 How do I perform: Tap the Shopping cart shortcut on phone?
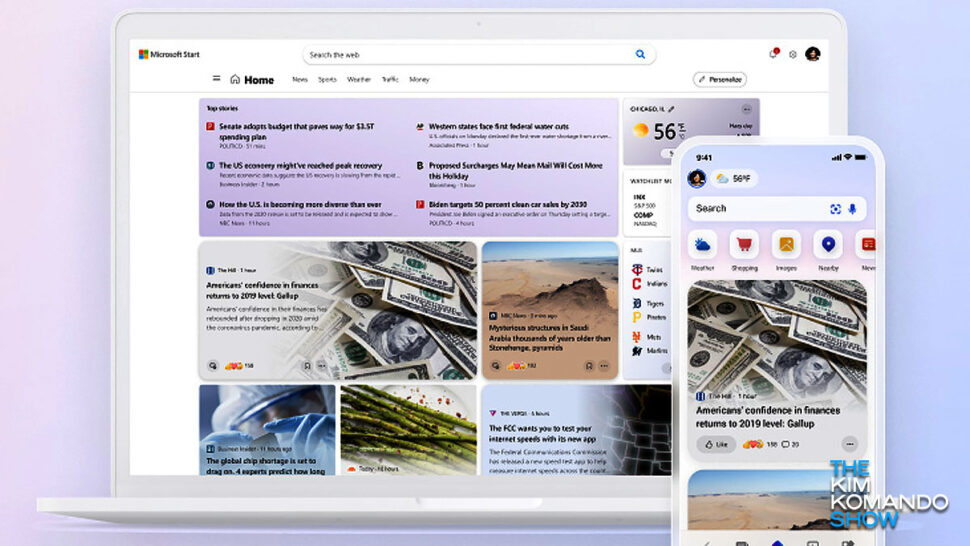pos(744,244)
